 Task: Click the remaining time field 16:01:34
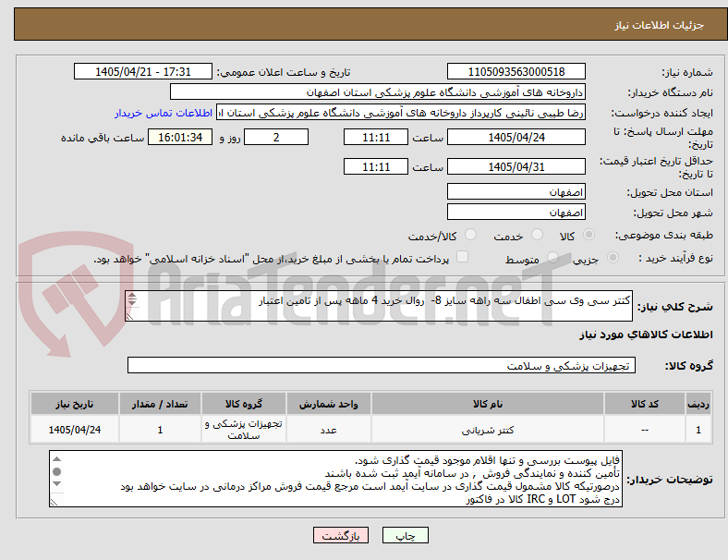[180, 137]
